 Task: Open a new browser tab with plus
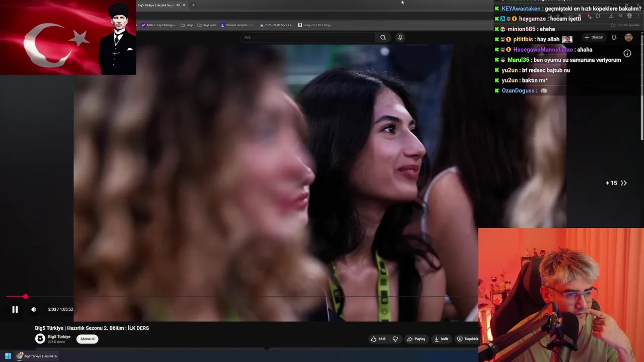[193, 5]
